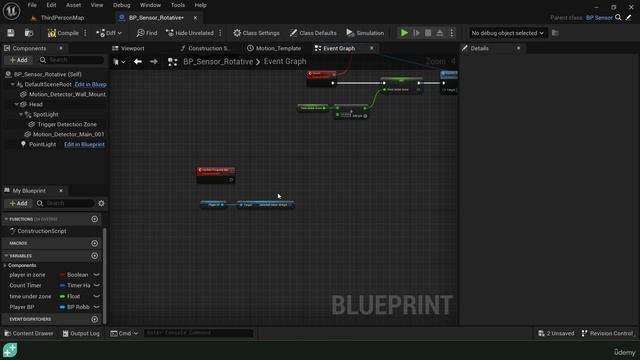Open Class Defaults
This screenshot has height=360, width=640.
(313, 33)
